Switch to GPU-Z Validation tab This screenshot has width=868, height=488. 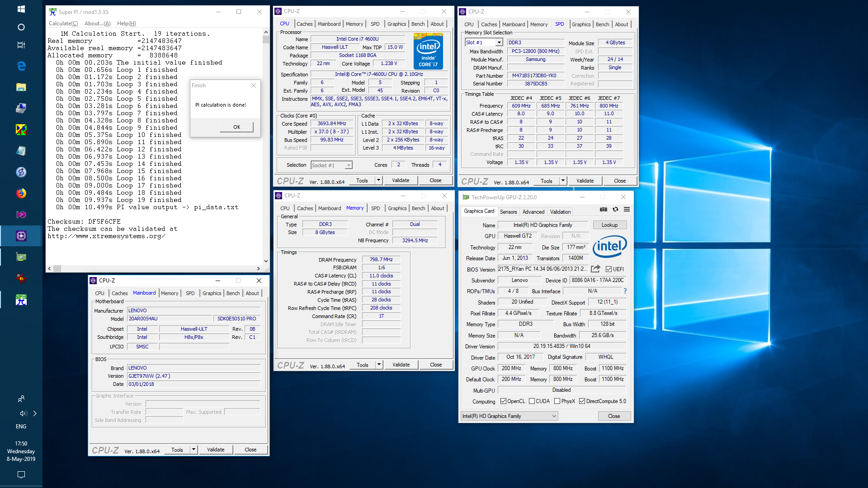click(x=560, y=212)
